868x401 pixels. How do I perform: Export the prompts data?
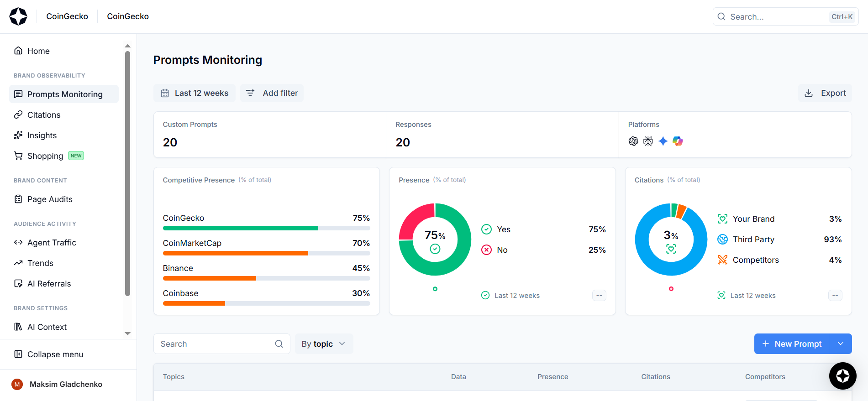[x=825, y=93]
